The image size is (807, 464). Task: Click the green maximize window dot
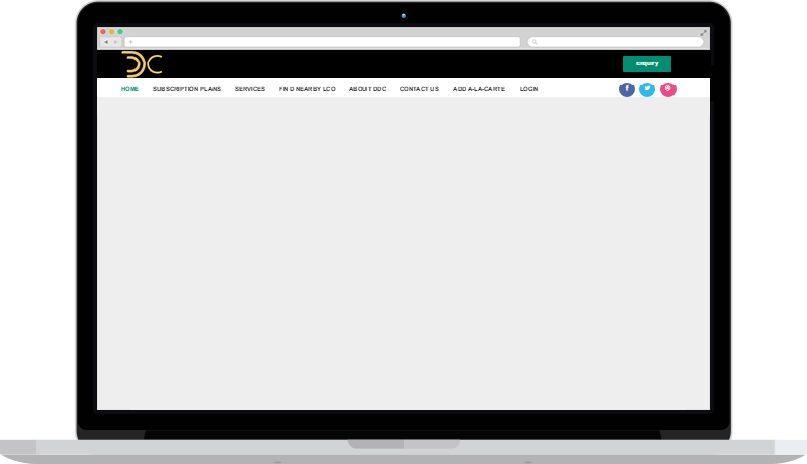point(120,32)
